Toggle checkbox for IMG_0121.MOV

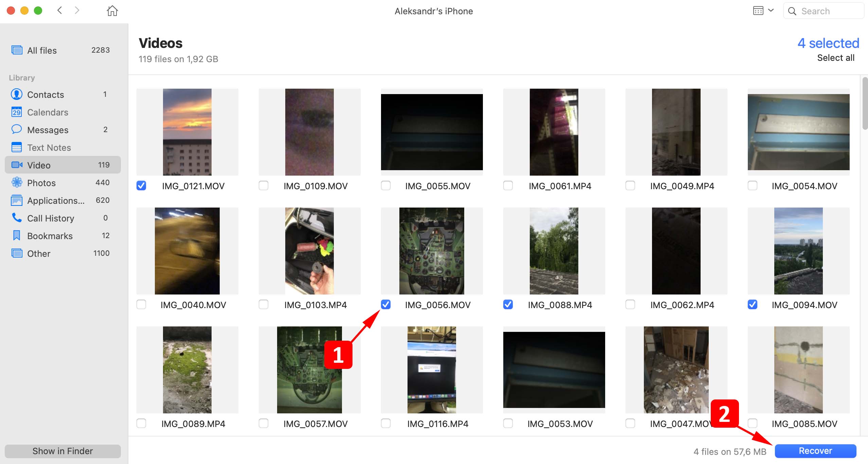141,186
